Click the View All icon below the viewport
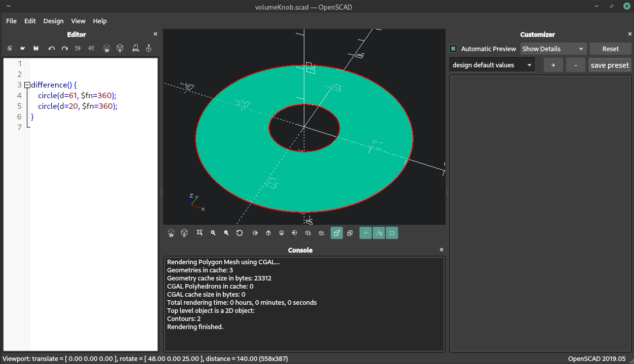The image size is (634, 364). click(x=200, y=233)
